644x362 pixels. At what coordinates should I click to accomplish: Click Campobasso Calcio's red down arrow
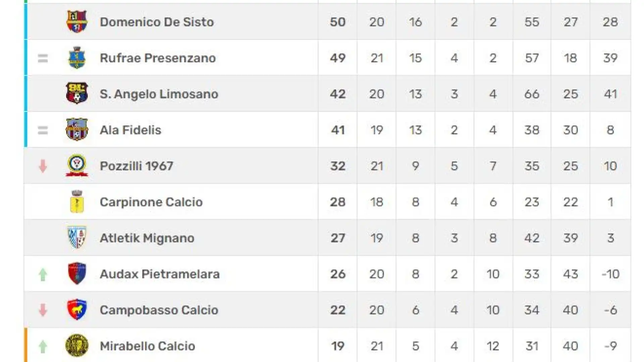43,310
